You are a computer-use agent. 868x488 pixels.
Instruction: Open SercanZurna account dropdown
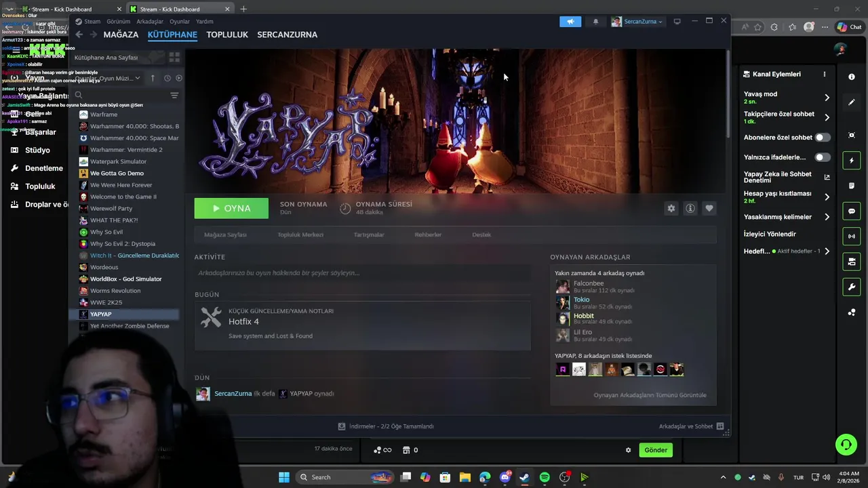(637, 22)
